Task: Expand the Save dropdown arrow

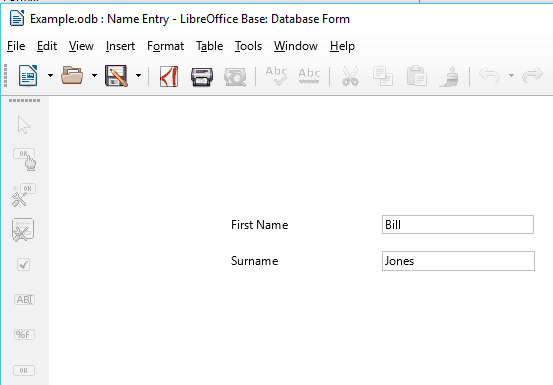Action: [139, 75]
